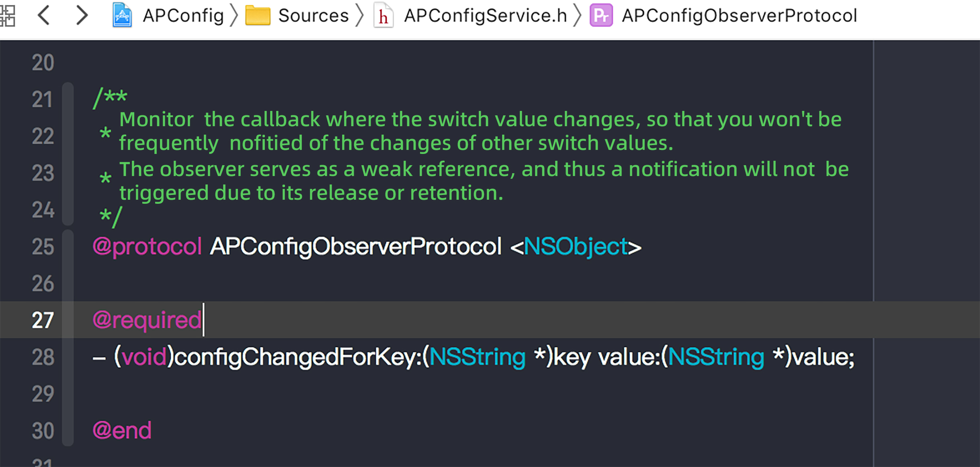Open APConfigObserverProtocol symbol jump menu

tap(739, 16)
